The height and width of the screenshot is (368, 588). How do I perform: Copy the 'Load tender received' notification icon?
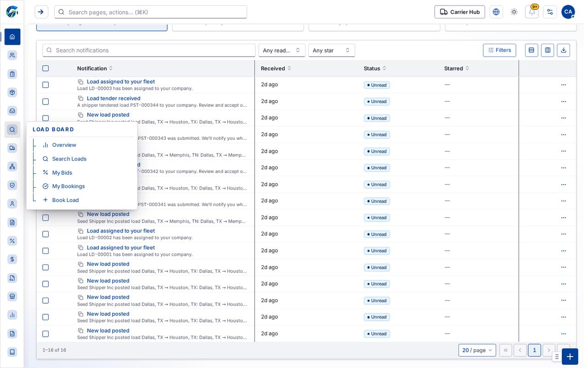[x=81, y=98]
